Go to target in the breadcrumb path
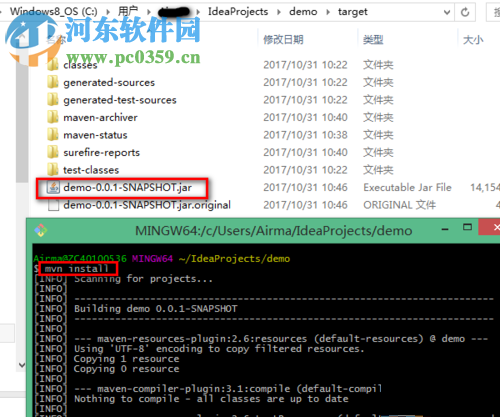This screenshot has width=500, height=417. click(x=353, y=12)
